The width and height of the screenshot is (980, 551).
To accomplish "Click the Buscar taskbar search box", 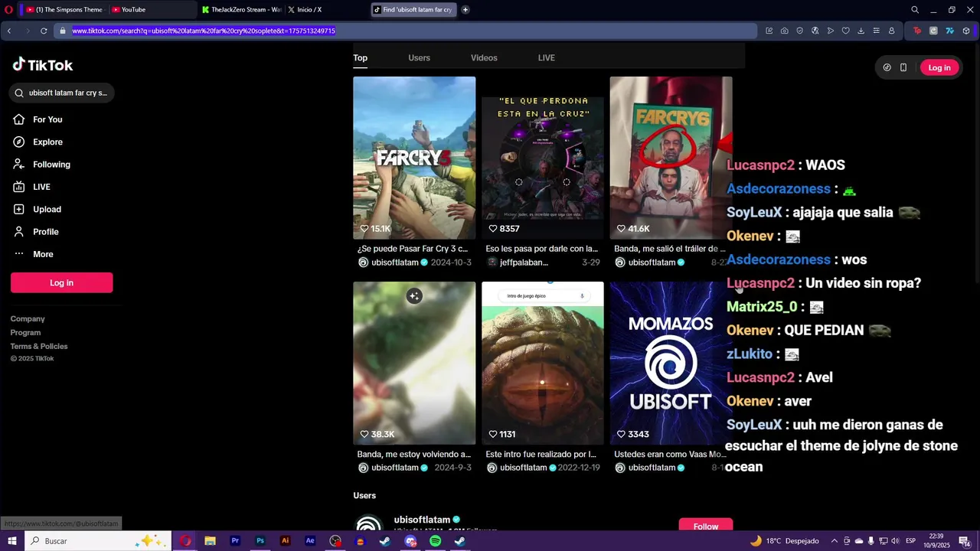I will coord(97,541).
